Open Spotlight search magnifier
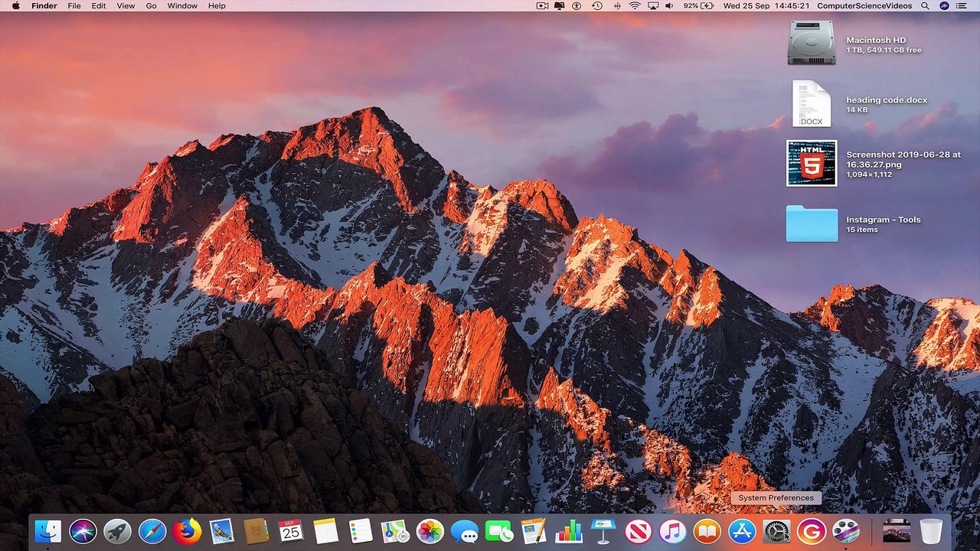This screenshot has height=551, width=980. coord(925,5)
